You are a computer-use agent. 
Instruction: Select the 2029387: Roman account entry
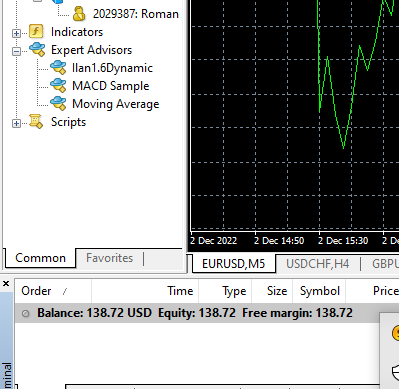pos(136,14)
